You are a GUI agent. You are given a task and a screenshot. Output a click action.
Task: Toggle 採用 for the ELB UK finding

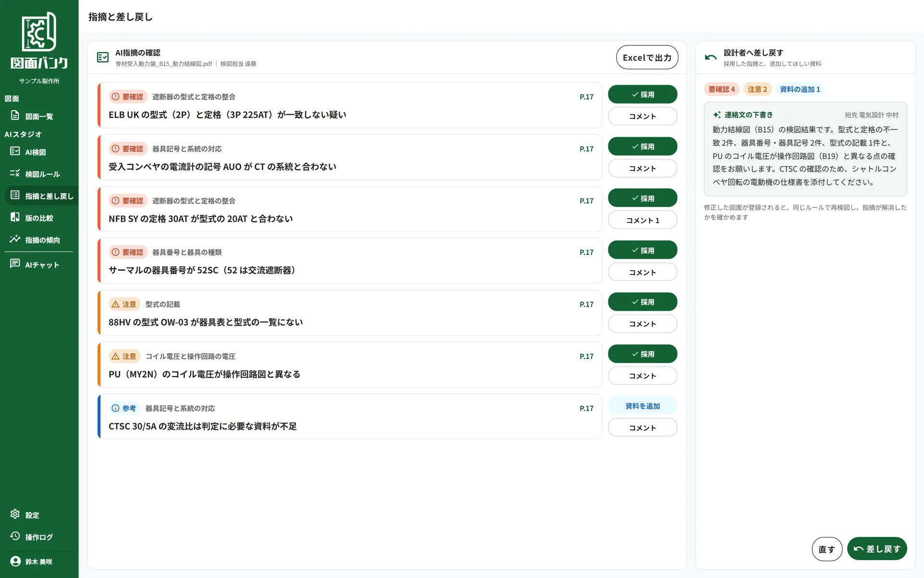click(x=642, y=94)
